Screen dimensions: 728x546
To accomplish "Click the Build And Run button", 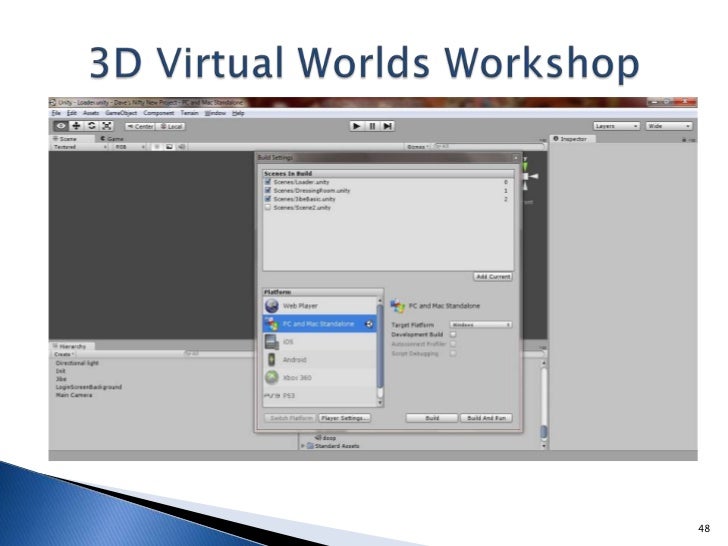I will click(x=486, y=418).
